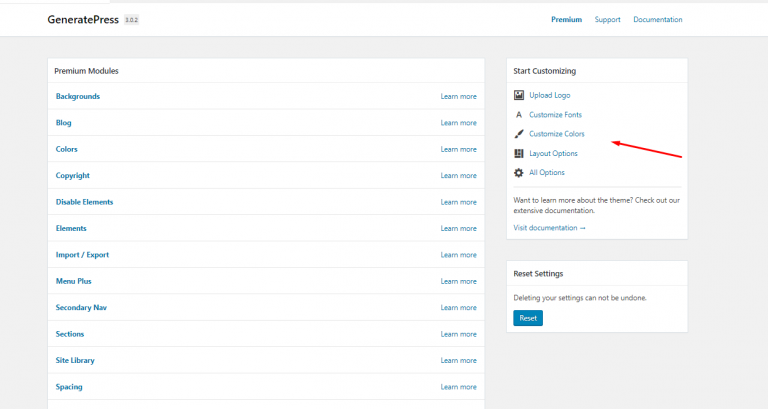Click the GeneratePress title text
Viewport: 768px width, 409px height.
tap(83, 20)
